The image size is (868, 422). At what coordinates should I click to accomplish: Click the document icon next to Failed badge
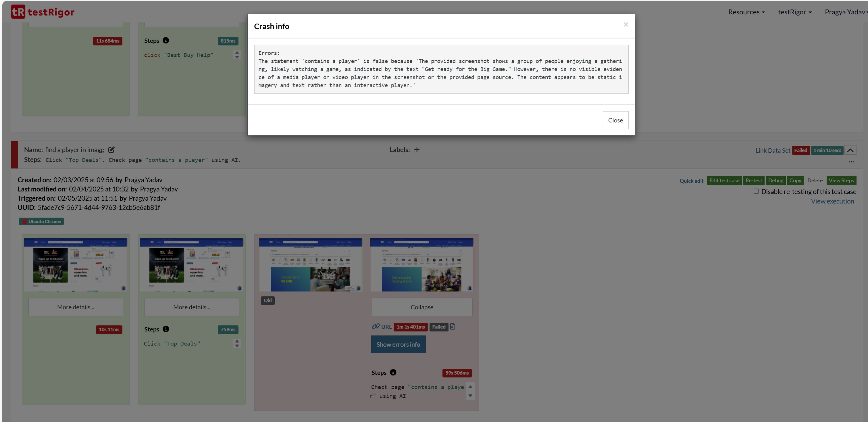(x=453, y=327)
